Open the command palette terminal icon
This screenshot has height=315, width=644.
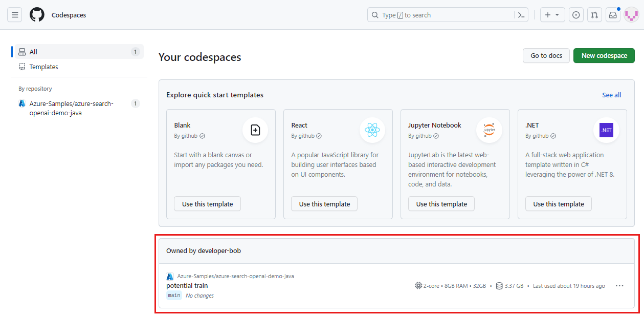(521, 15)
